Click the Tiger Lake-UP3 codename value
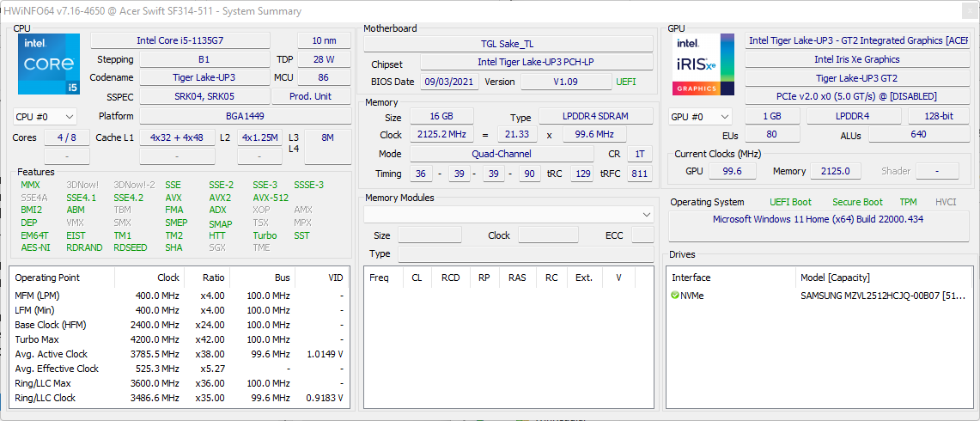This screenshot has width=980, height=421. coord(204,77)
